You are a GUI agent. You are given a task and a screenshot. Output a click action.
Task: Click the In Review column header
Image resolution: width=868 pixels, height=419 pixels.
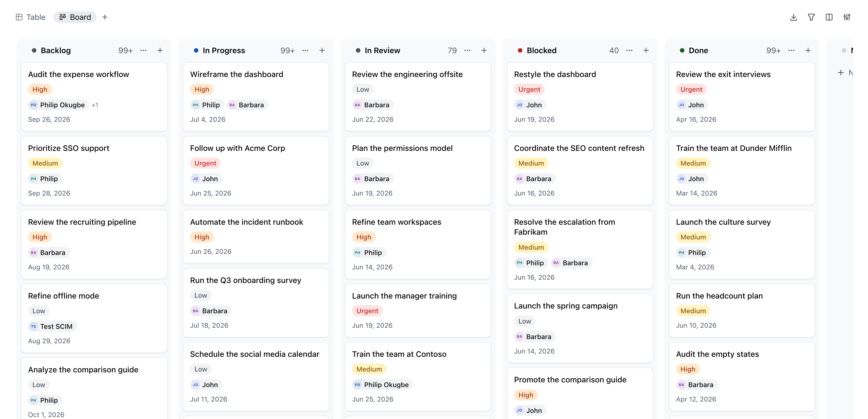pos(382,51)
